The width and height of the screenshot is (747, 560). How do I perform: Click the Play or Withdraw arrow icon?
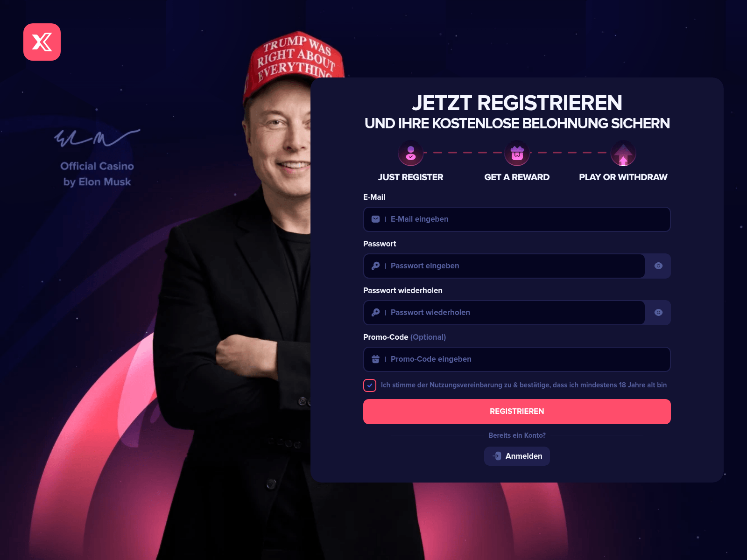623,153
